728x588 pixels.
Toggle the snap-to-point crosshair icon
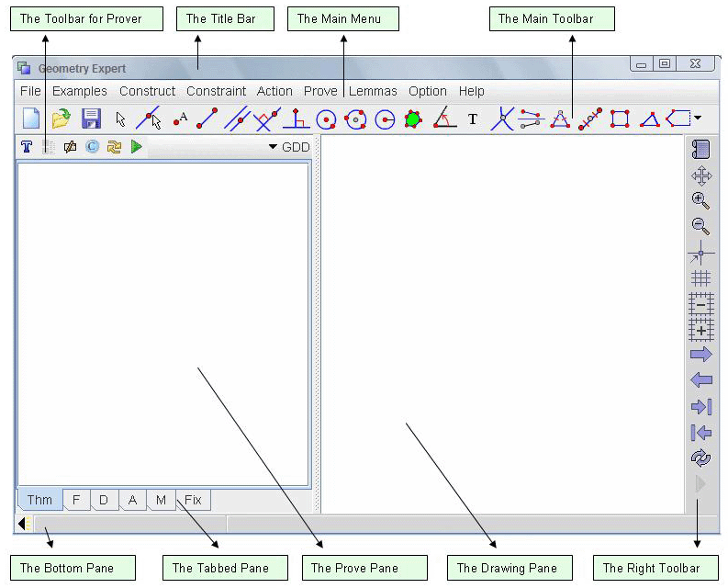tap(700, 252)
